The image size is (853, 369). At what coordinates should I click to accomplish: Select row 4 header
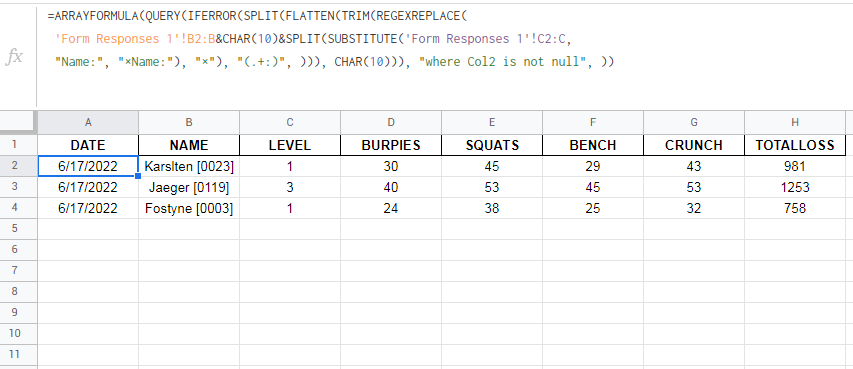click(18, 208)
